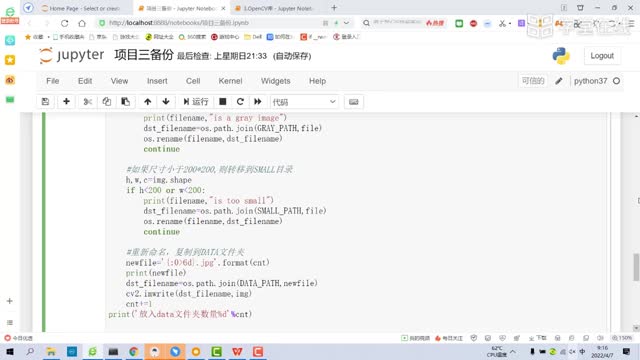Open the Widgets menu
This screenshot has width=640, height=360.
pyautogui.click(x=276, y=81)
